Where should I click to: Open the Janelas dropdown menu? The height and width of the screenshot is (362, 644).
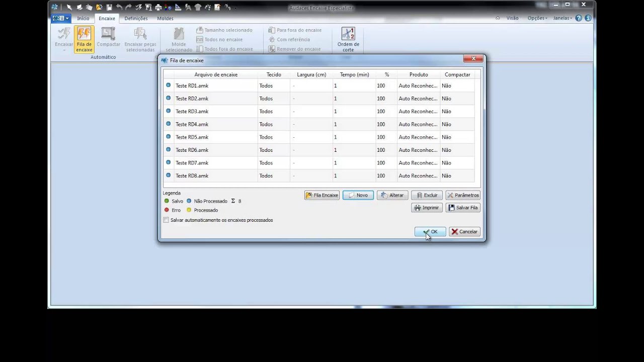click(x=563, y=18)
